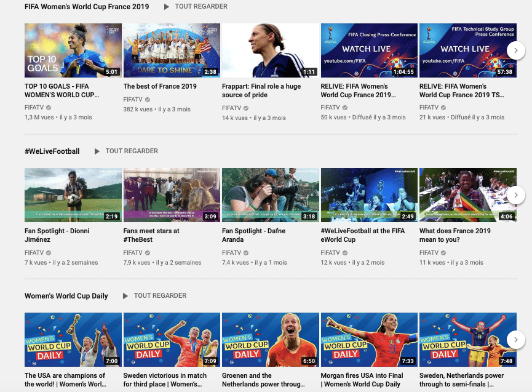Viewport: 532px width, 392px height.
Task: Click title '#WeLiveFootball at the FIFA eWorld Cup'
Action: tap(363, 235)
